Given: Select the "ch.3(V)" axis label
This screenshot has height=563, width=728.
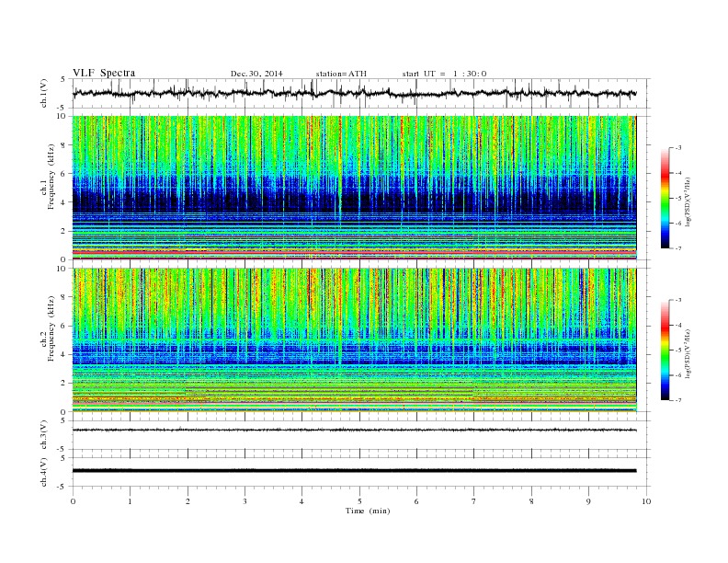Looking at the screenshot, I should click(44, 436).
